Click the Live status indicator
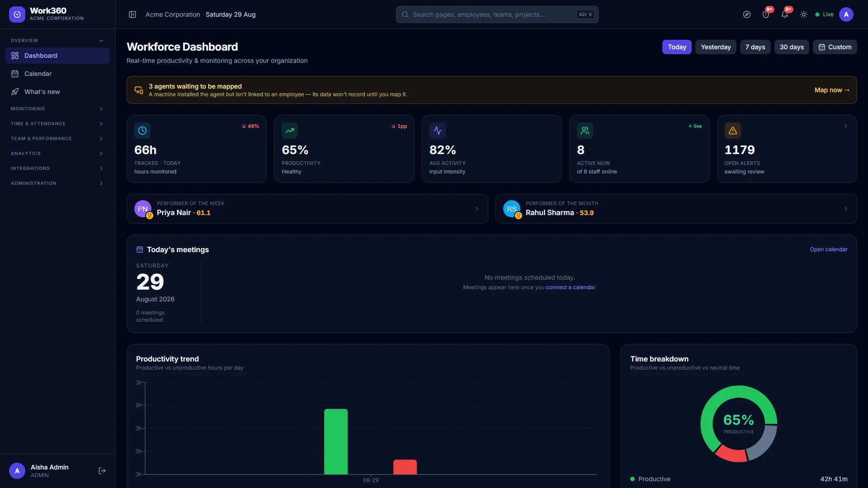Screen dimensions: 868x488 pyautogui.click(x=824, y=14)
